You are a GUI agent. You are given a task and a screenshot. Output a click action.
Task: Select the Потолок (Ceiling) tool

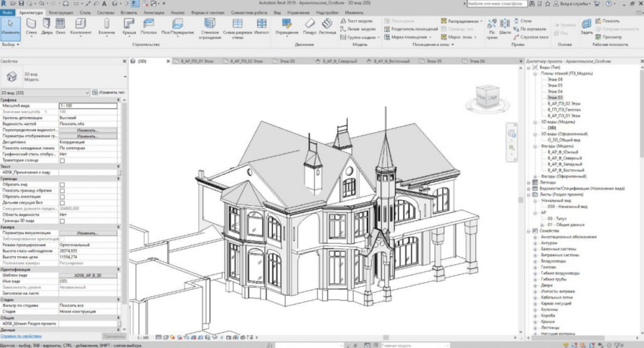(148, 26)
